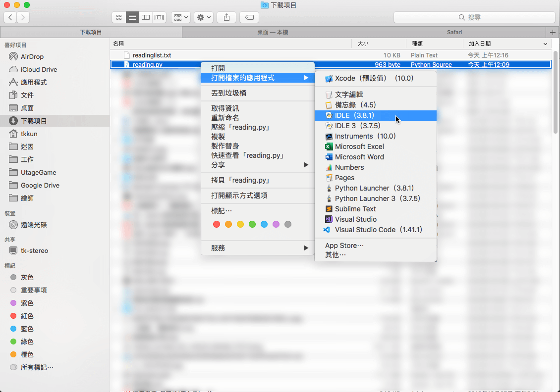Open the gear action menu
The width and height of the screenshot is (560, 392).
click(204, 17)
